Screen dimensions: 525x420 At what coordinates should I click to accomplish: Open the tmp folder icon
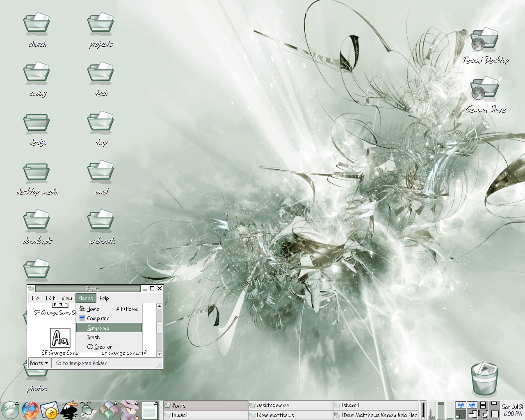coord(100,122)
